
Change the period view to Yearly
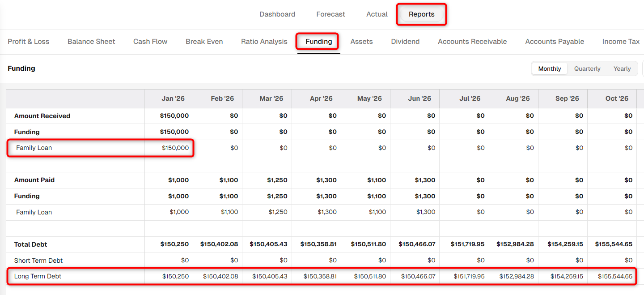coord(622,68)
